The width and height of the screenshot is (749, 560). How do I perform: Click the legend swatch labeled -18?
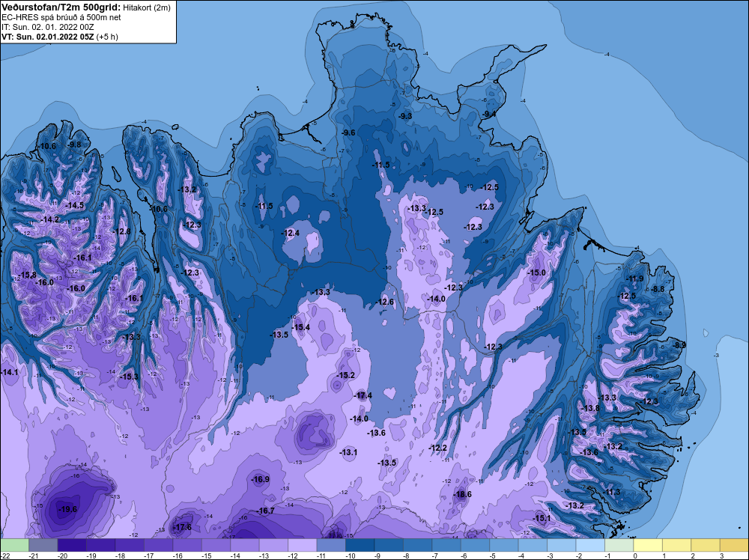[130, 545]
